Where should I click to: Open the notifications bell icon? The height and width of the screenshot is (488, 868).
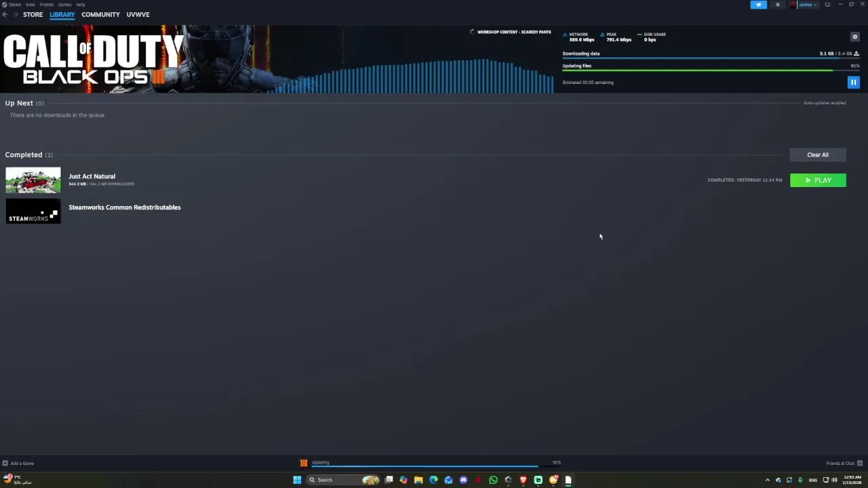(778, 5)
